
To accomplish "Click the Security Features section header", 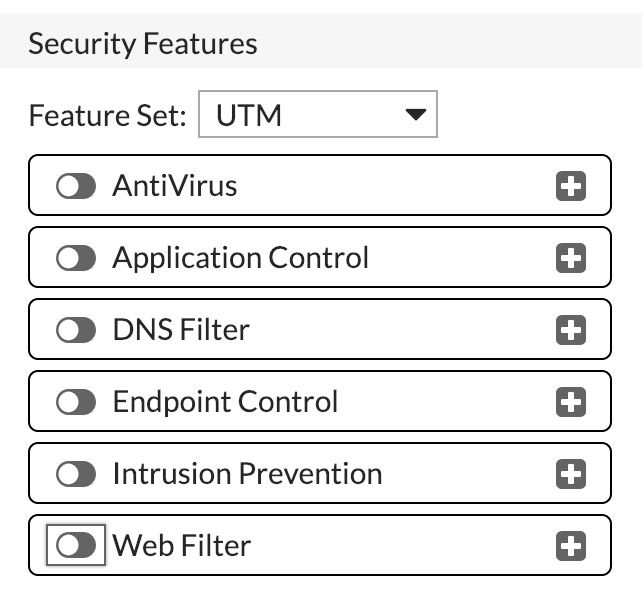I will pyautogui.click(x=143, y=44).
